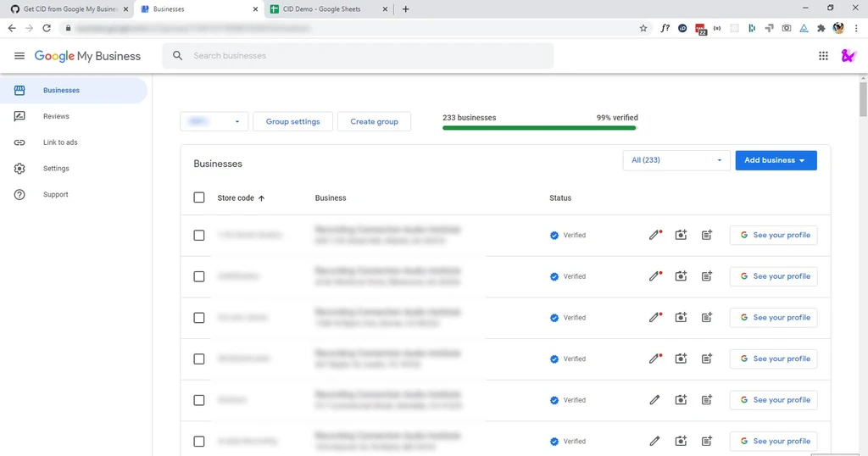Create post for first business row
The width and height of the screenshot is (868, 456).
tap(707, 235)
